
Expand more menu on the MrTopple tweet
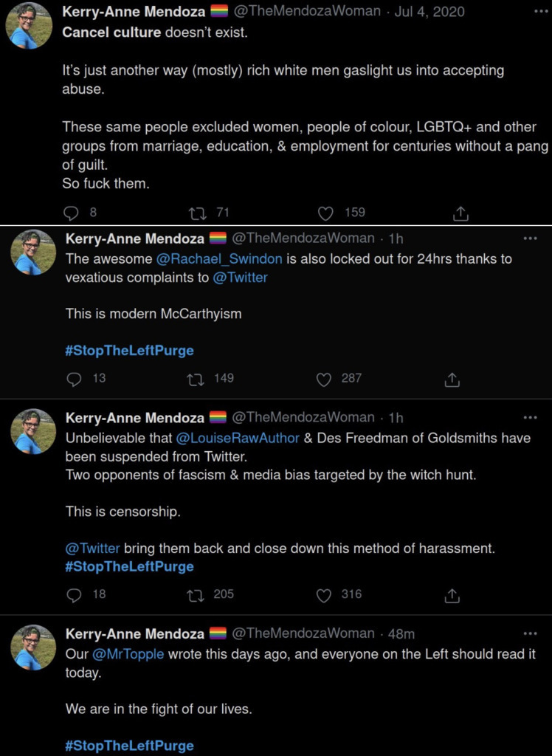click(530, 633)
